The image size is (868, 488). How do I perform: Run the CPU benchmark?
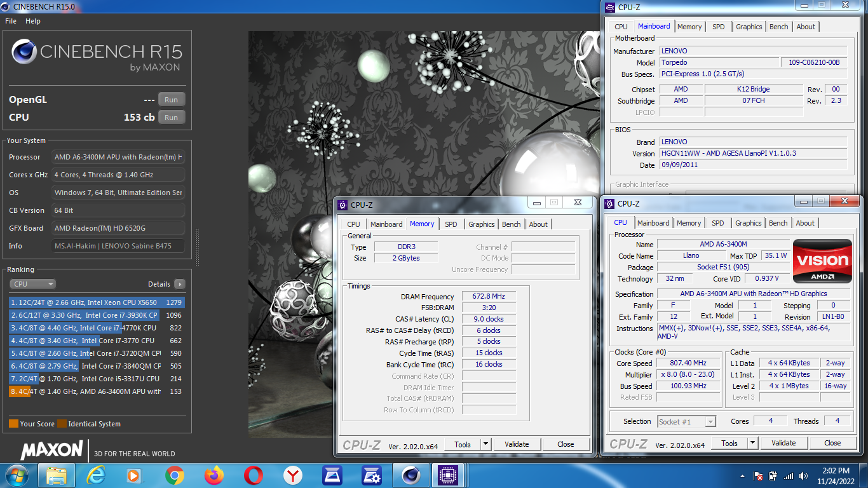[172, 118]
